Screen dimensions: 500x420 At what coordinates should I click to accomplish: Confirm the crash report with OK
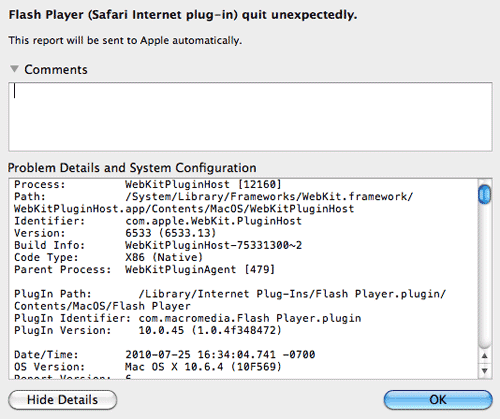pyautogui.click(x=438, y=400)
